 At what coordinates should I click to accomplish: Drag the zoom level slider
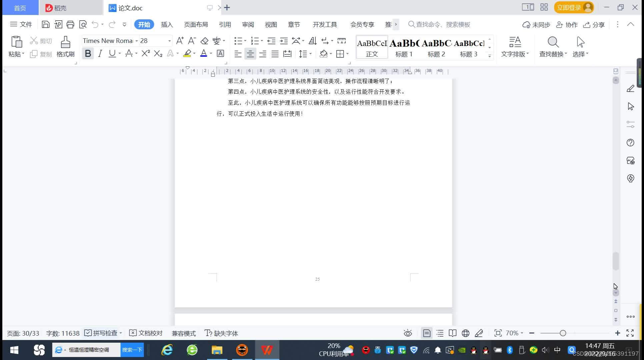tap(562, 333)
